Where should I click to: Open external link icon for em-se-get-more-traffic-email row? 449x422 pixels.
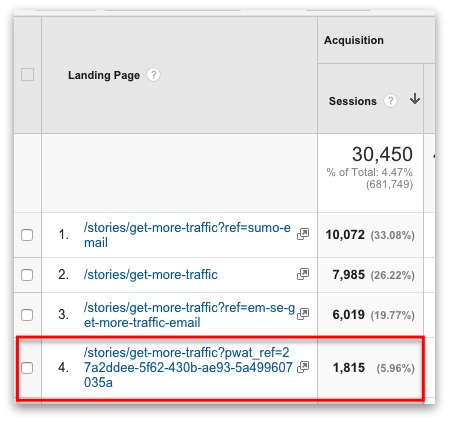pos(303,314)
